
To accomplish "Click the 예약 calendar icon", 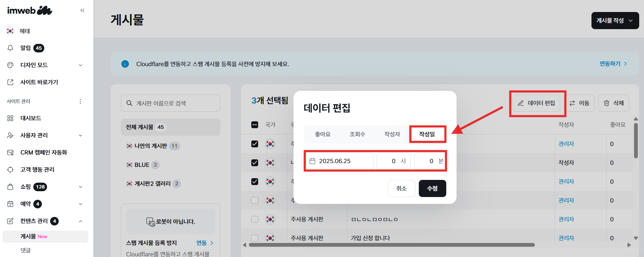I will (x=10, y=204).
